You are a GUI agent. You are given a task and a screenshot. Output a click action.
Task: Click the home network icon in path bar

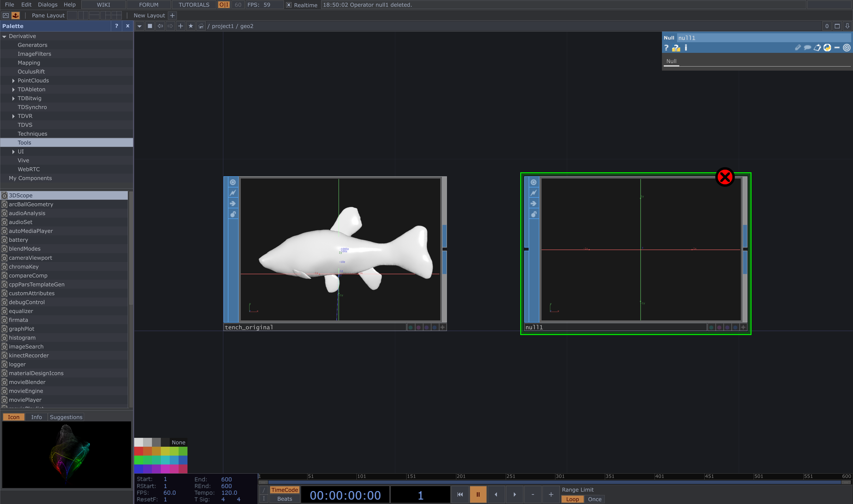(x=201, y=26)
